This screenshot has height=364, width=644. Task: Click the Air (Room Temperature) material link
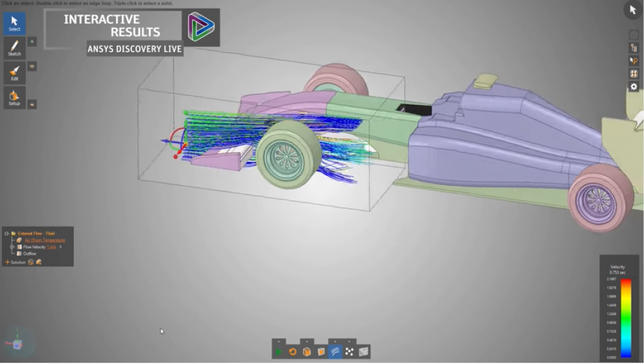point(44,240)
